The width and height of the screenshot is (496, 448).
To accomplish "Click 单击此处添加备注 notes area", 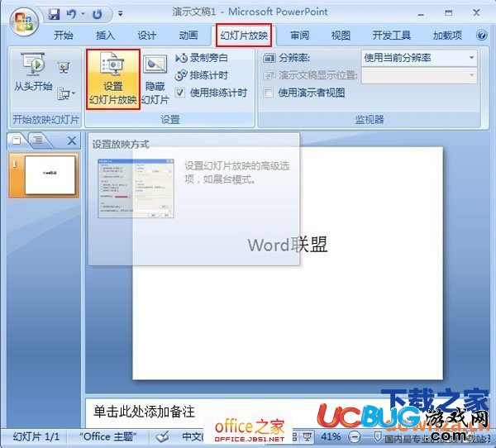I will click(144, 412).
